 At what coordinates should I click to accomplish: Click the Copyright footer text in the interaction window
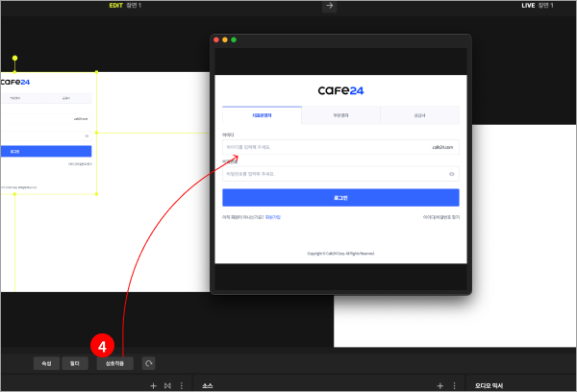pyautogui.click(x=340, y=254)
